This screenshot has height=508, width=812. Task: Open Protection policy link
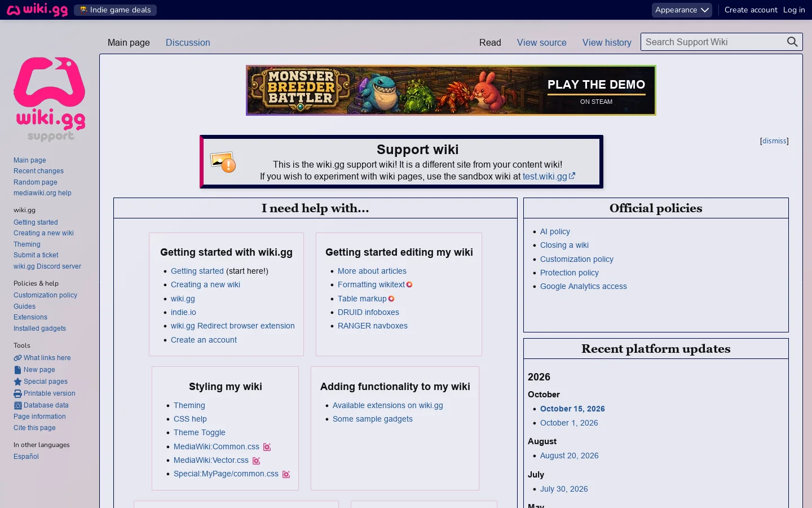click(570, 273)
